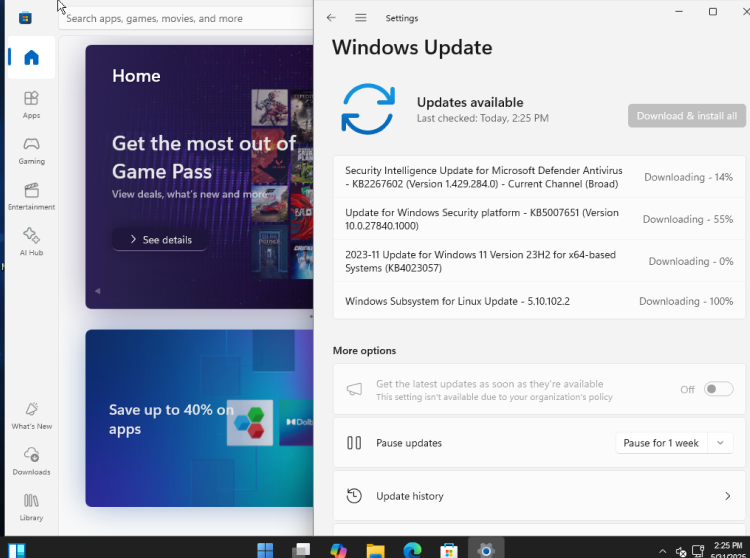The height and width of the screenshot is (558, 750).
Task: Go back in Settings window
Action: pos(331,18)
